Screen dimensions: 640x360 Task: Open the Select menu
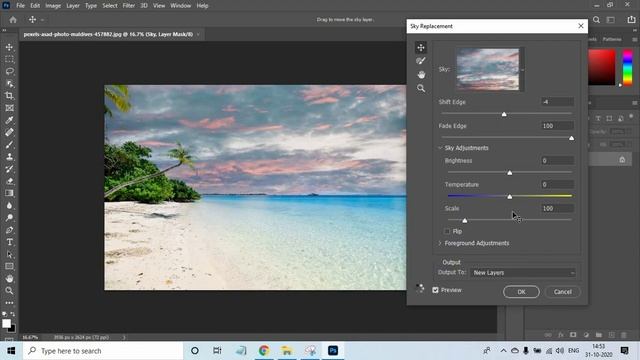point(110,6)
